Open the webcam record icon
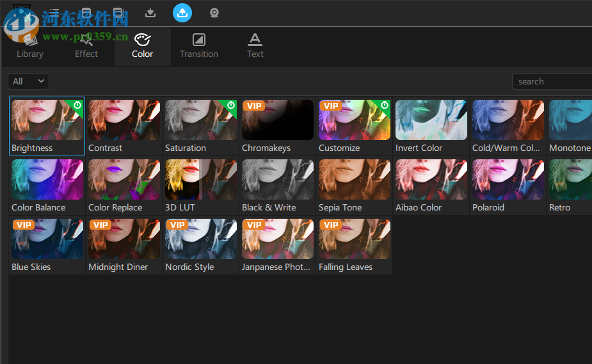Image resolution: width=592 pixels, height=364 pixels. pyautogui.click(x=214, y=13)
